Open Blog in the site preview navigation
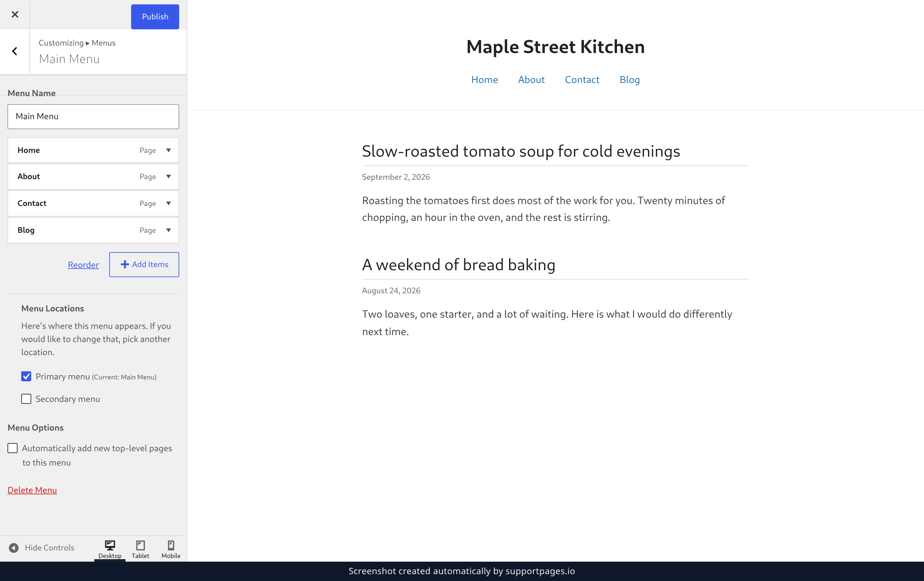 [629, 80]
